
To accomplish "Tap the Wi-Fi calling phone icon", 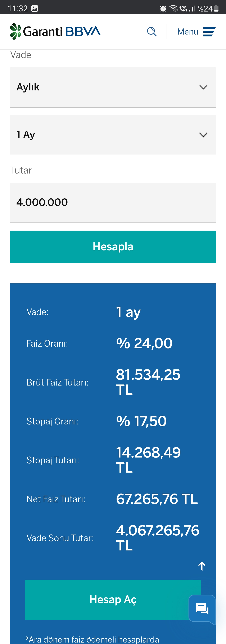I will (183, 9).
